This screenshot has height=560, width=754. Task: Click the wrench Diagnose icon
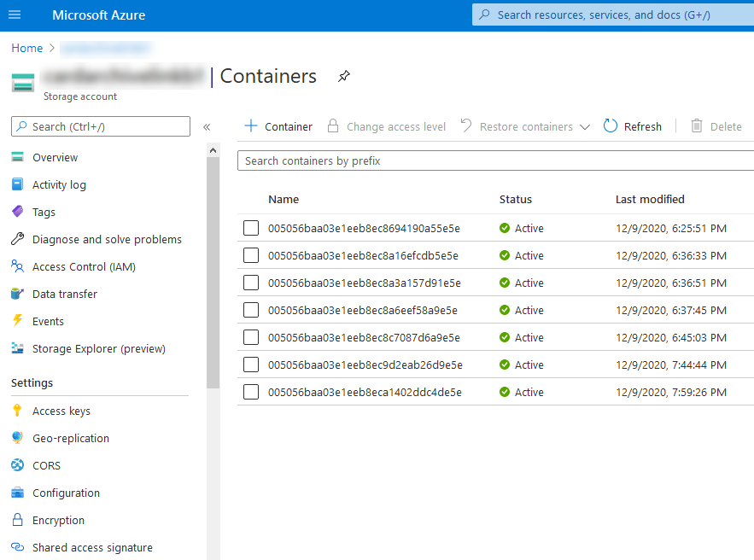[17, 239]
